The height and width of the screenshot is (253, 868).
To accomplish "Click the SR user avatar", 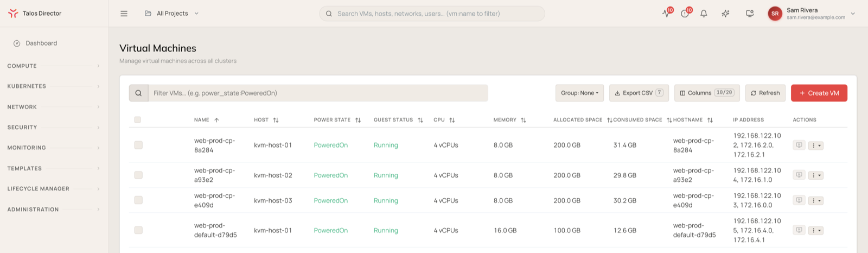I will pyautogui.click(x=775, y=14).
